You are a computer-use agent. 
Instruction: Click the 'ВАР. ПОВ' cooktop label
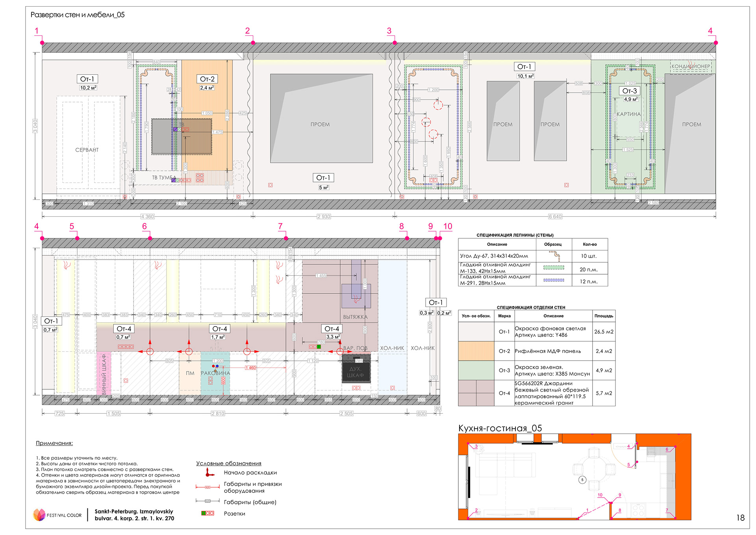tap(355, 348)
